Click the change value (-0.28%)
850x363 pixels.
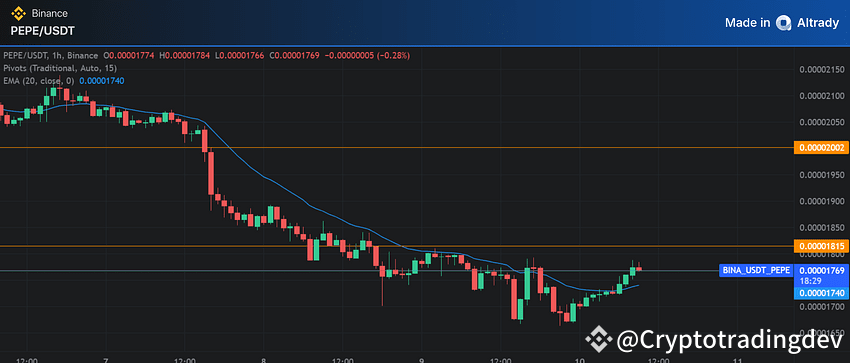coord(394,55)
